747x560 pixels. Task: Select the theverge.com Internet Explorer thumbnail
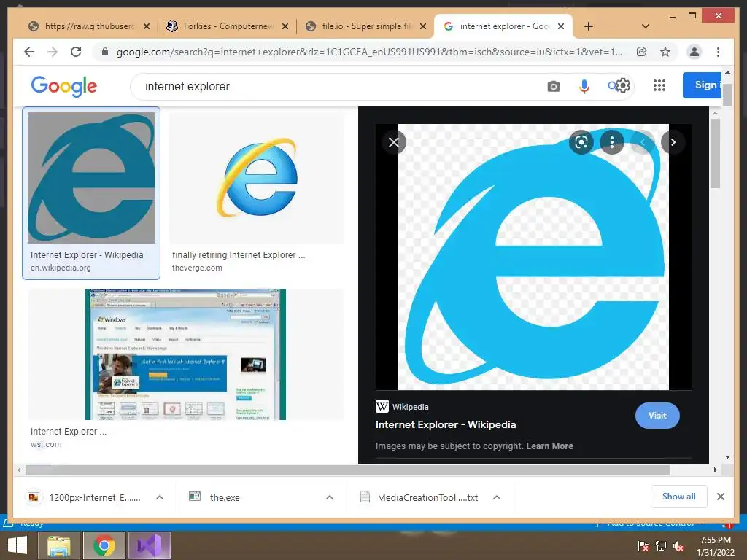tap(257, 178)
